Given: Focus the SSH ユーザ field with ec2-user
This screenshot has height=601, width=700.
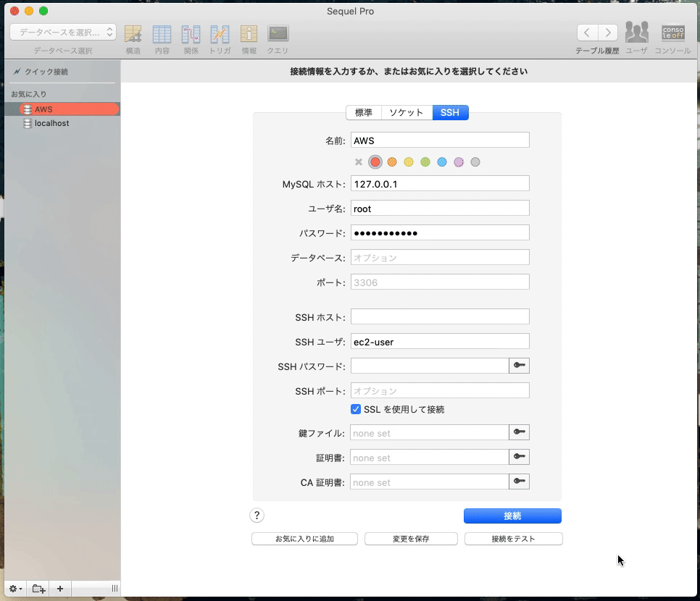Looking at the screenshot, I should point(440,341).
